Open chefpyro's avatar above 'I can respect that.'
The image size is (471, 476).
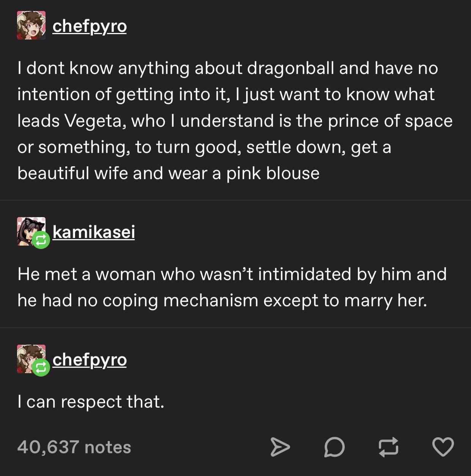(31, 359)
